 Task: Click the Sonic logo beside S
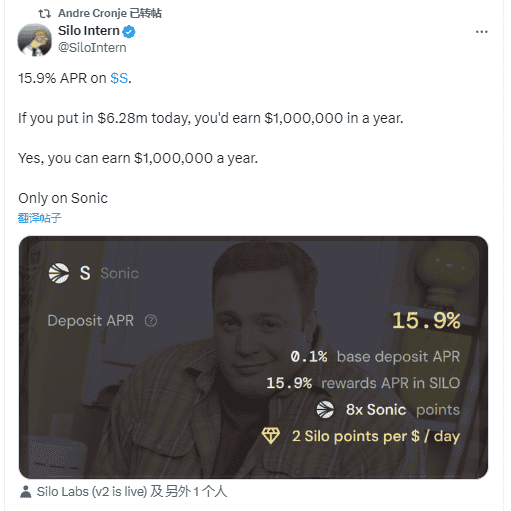[59, 273]
